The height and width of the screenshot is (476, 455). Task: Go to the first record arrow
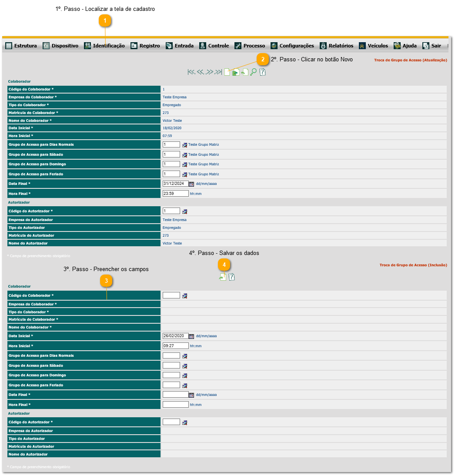coord(191,72)
